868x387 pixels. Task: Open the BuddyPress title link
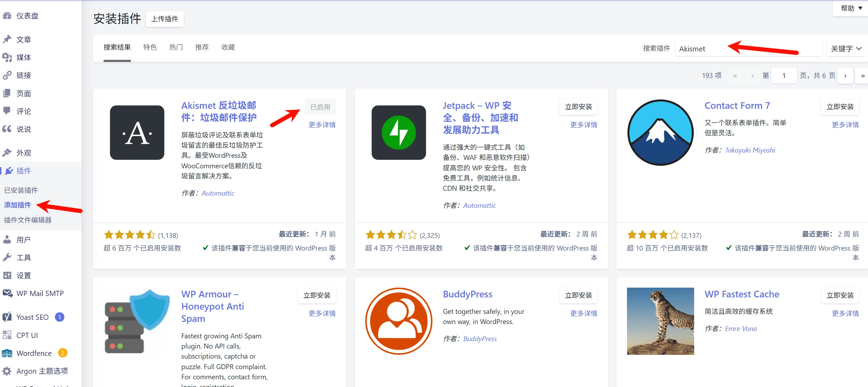[x=468, y=294]
